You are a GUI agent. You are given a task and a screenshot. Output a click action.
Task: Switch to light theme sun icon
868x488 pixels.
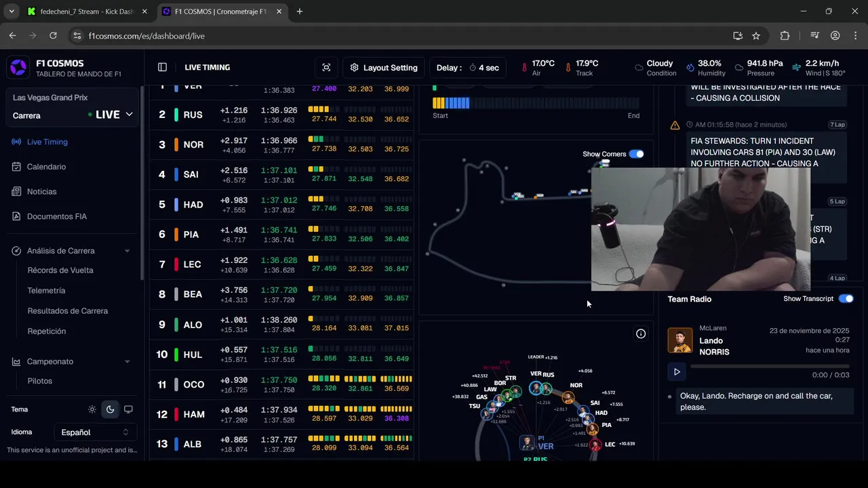pyautogui.click(x=92, y=409)
